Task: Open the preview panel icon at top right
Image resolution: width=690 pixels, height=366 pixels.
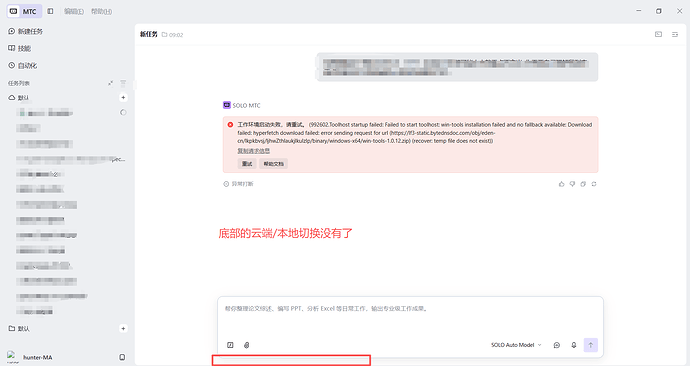Action: coord(658,34)
